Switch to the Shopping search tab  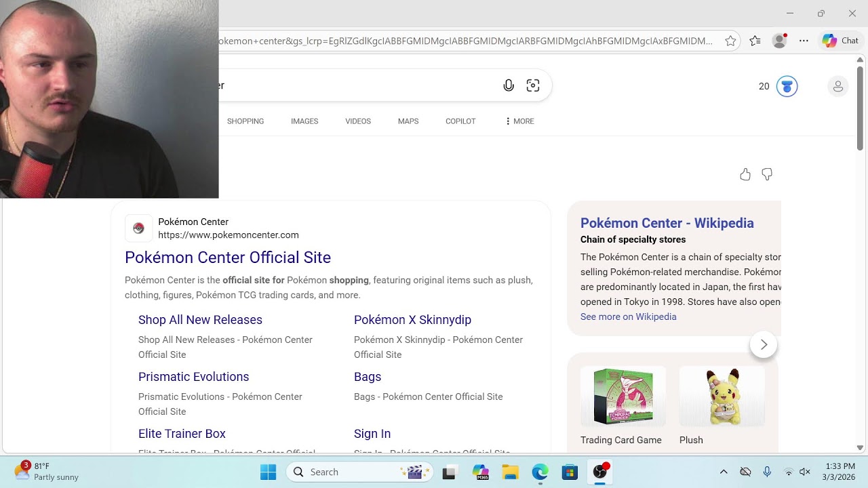click(x=245, y=121)
